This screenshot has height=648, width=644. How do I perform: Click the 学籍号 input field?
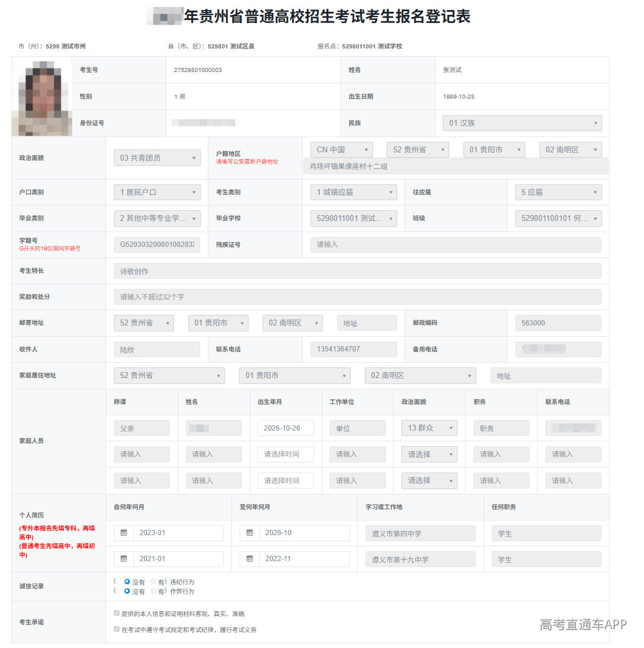(x=157, y=245)
